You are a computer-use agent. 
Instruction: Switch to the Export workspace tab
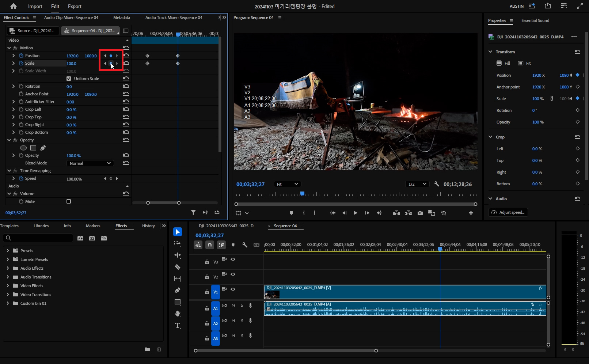75,6
